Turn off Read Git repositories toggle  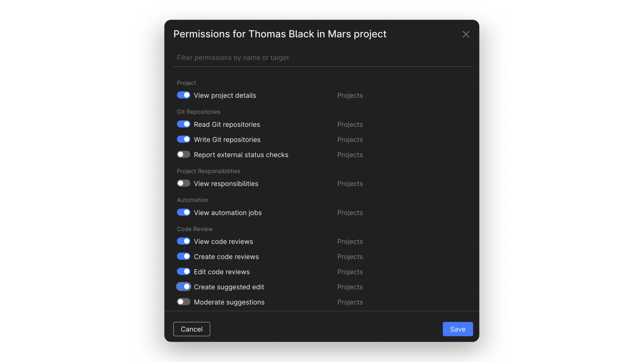184,124
